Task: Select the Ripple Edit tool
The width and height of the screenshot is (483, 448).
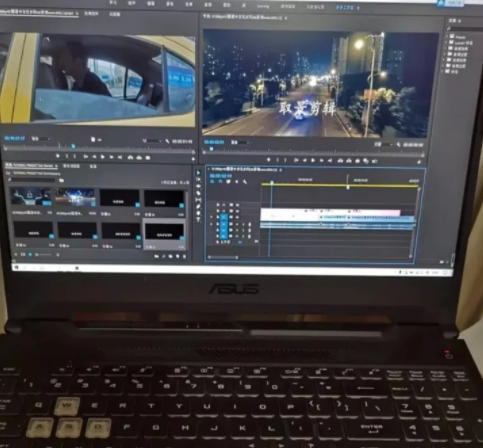Action: [x=199, y=186]
